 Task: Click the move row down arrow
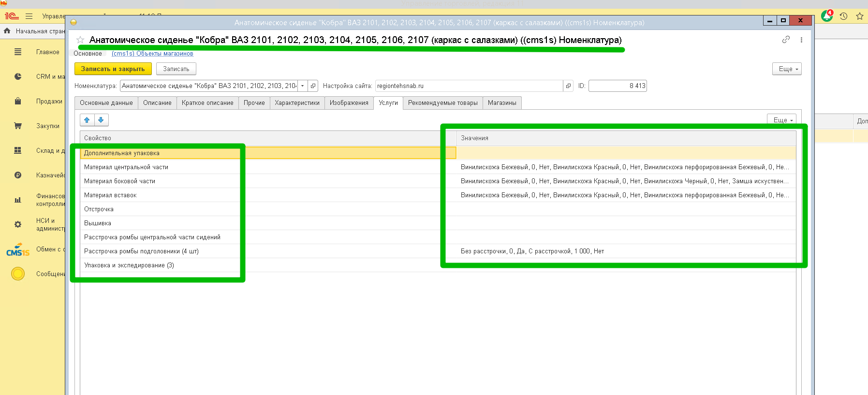click(x=101, y=120)
